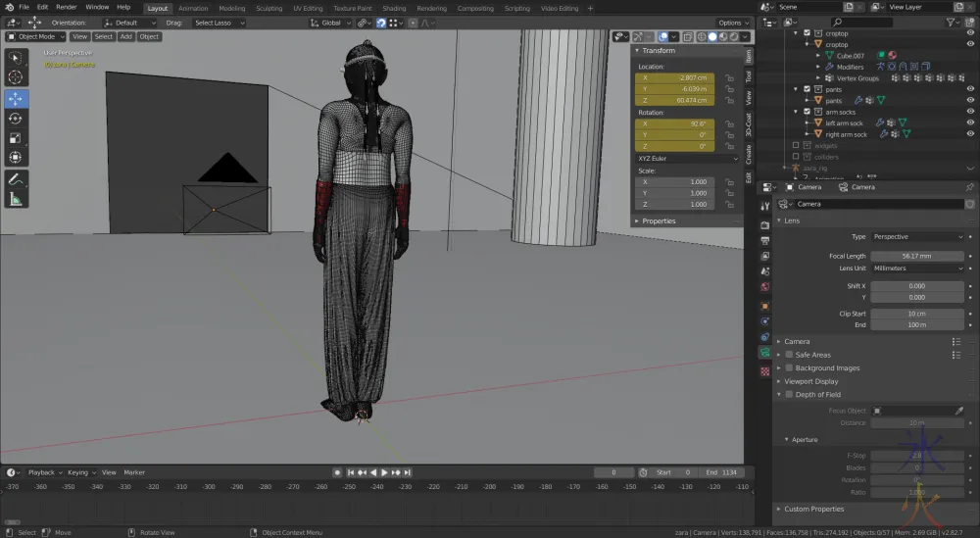
Task: Open the Object Mode dropdown
Action: [x=35, y=37]
